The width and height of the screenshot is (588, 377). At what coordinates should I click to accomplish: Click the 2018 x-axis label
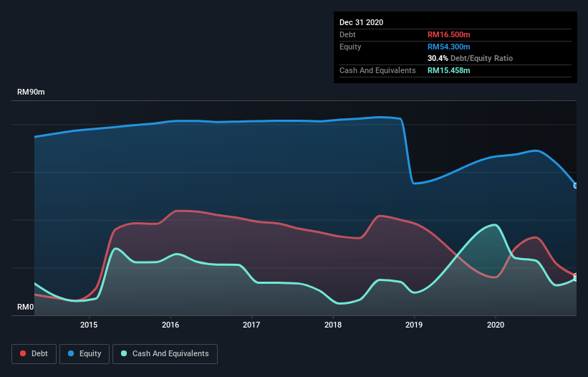[x=333, y=325]
